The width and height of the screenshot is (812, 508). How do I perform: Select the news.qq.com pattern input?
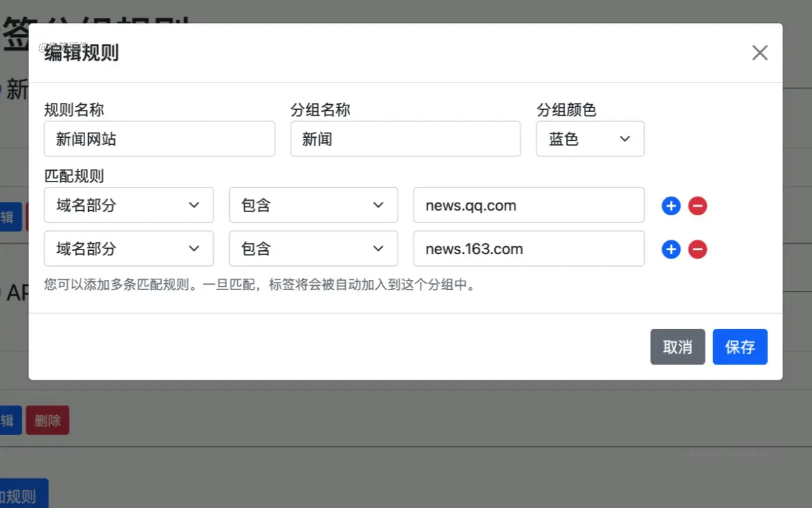click(x=528, y=204)
